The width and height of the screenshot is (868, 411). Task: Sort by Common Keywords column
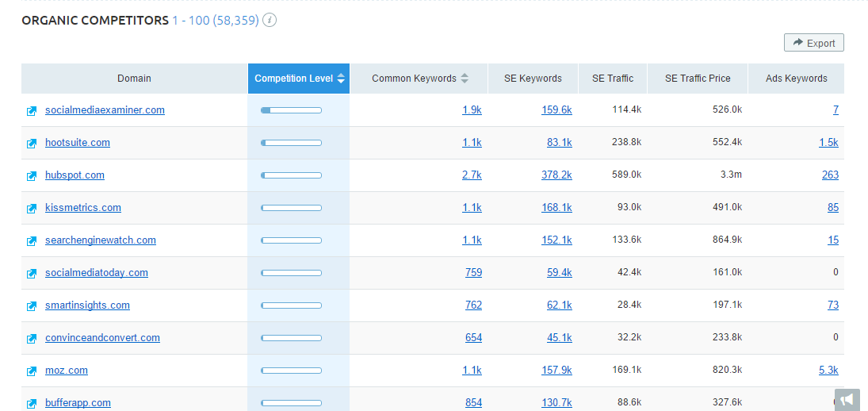419,78
